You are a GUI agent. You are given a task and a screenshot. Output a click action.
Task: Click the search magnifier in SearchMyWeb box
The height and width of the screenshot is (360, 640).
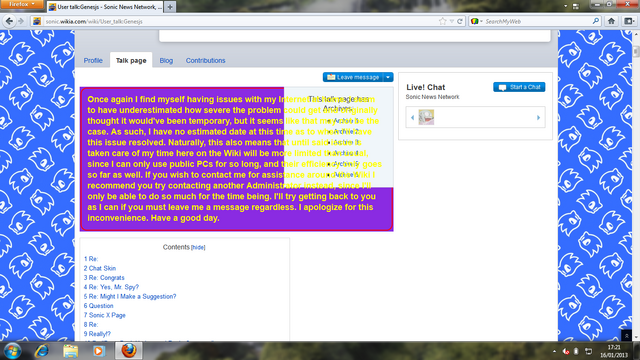596,21
